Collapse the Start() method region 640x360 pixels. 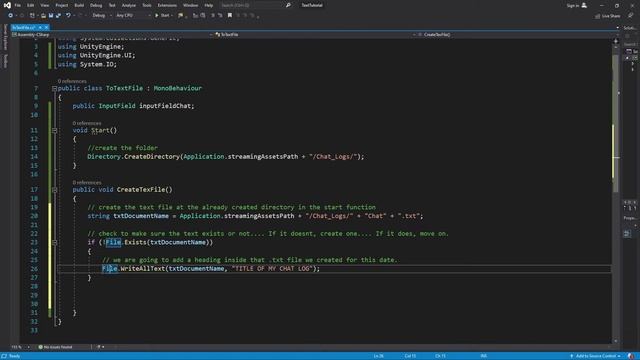click(54, 130)
